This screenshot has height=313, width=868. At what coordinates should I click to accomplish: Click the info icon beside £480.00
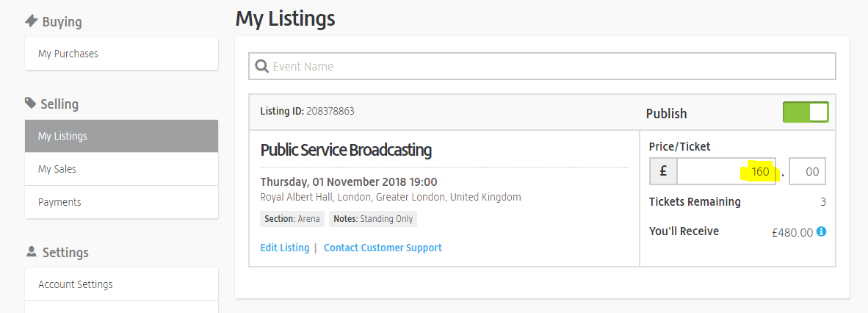[x=821, y=231]
